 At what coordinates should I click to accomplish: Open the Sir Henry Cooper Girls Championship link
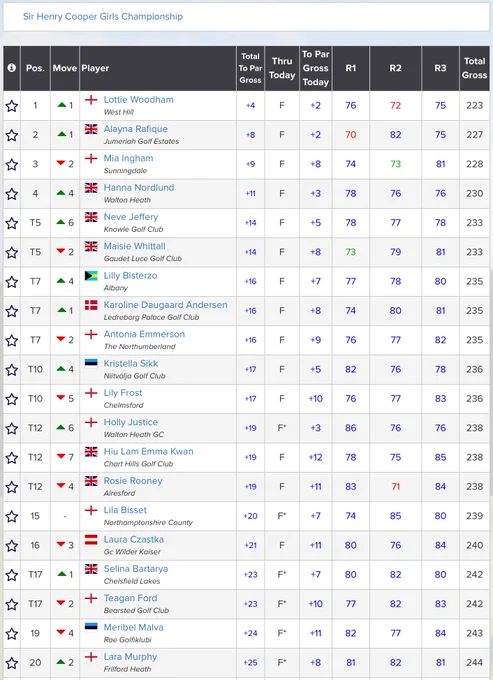pyautogui.click(x=103, y=16)
